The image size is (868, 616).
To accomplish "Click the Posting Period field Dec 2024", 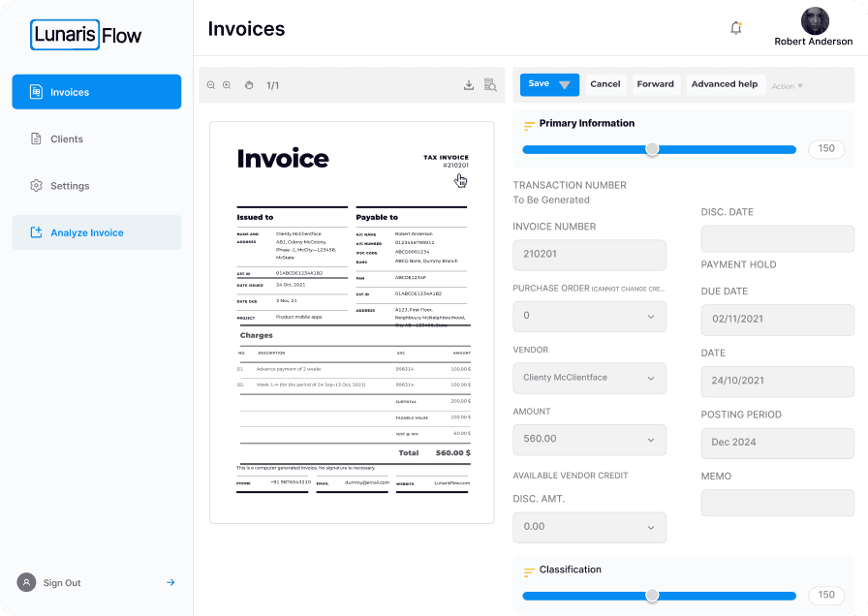I will pos(778,443).
